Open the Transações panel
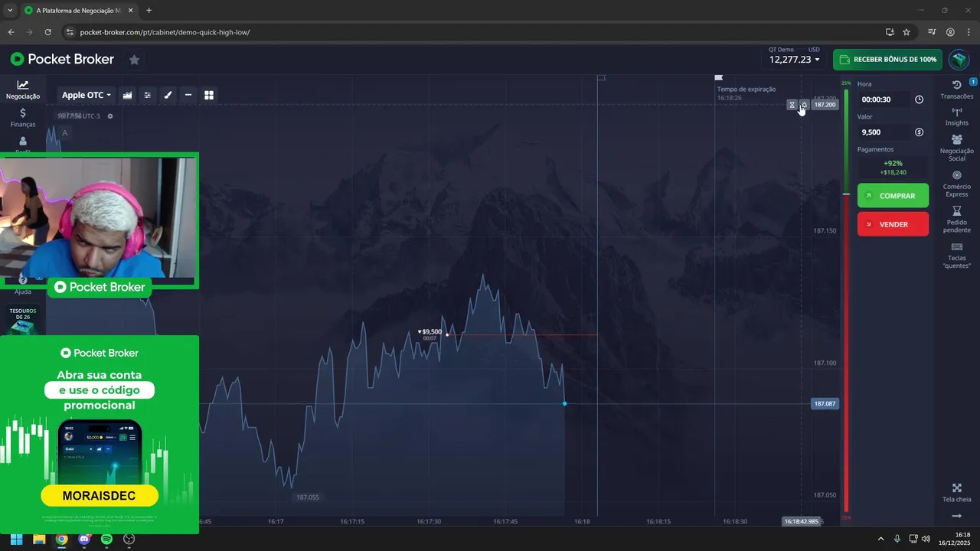 [957, 90]
